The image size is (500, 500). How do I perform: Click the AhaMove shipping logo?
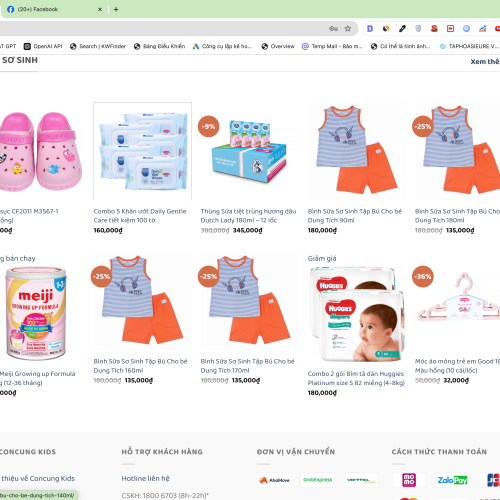click(x=274, y=480)
